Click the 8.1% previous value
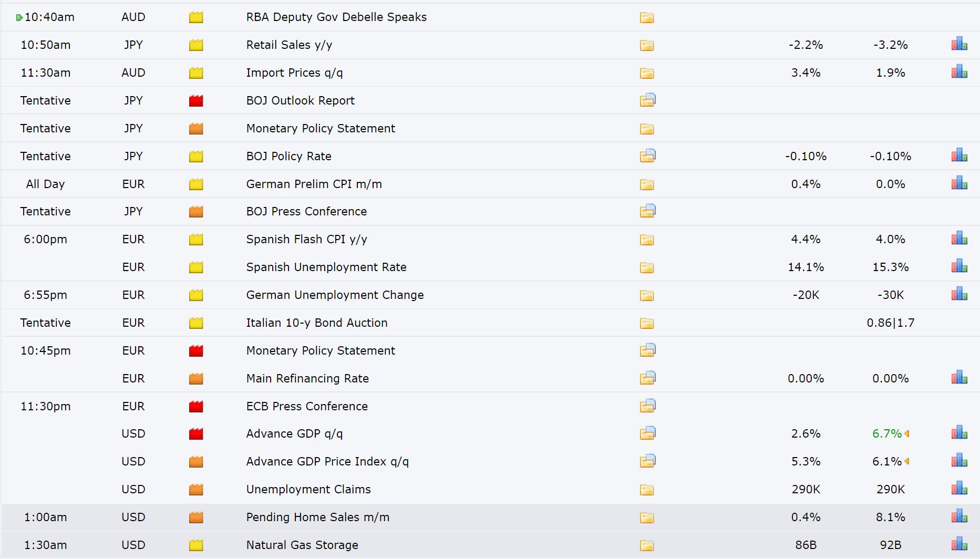 tap(891, 517)
